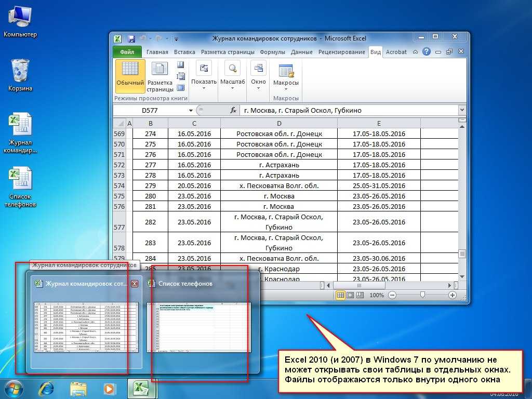This screenshot has width=532, height=399.
Task: Click the vertical scrollbar thumb
Action: 462,254
